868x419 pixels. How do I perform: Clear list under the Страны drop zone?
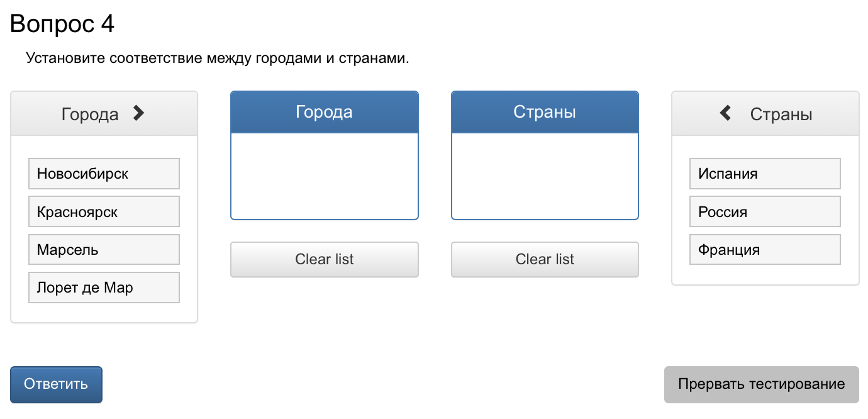click(545, 259)
